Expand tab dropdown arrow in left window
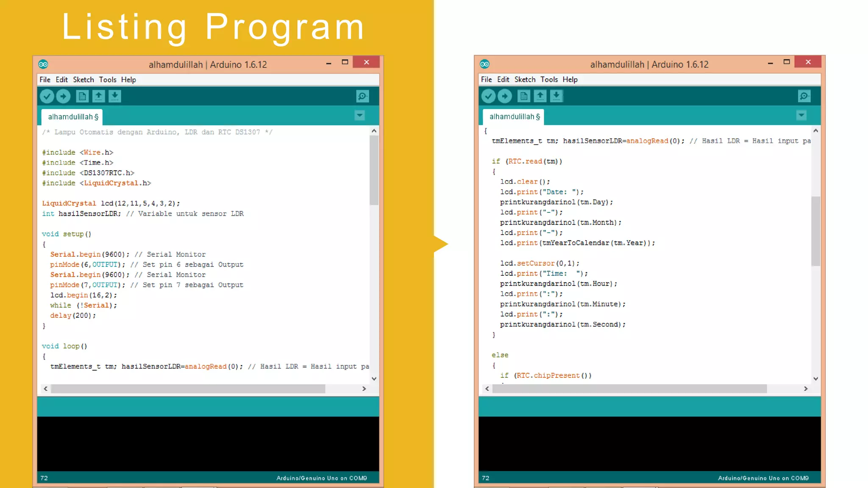 359,115
